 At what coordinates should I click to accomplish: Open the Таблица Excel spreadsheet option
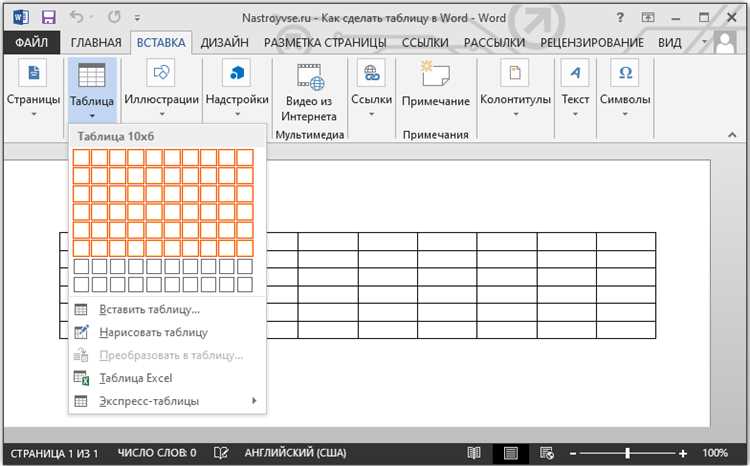136,378
